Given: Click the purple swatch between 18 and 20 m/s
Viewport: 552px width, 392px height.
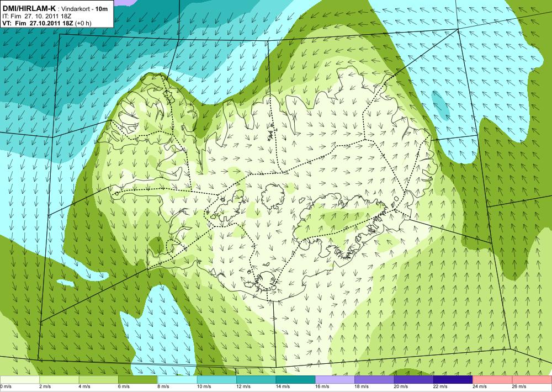Looking at the screenshot, I should pyautogui.click(x=374, y=379).
